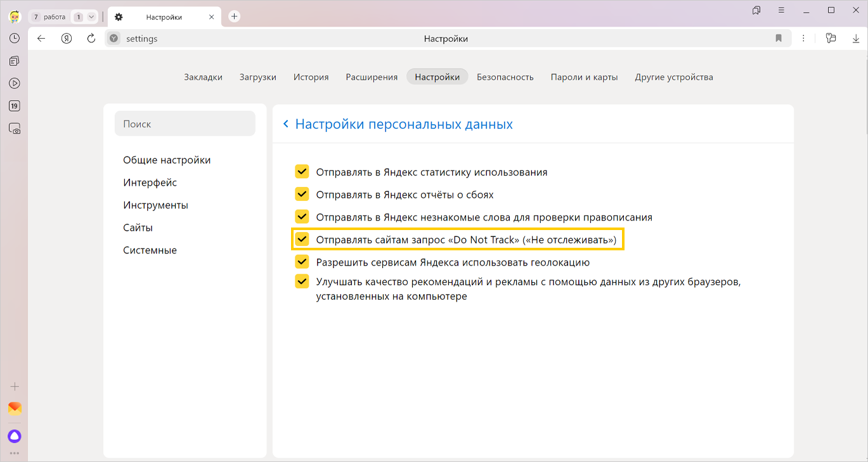Open Общие настройки section
This screenshot has height=462, width=868.
167,160
